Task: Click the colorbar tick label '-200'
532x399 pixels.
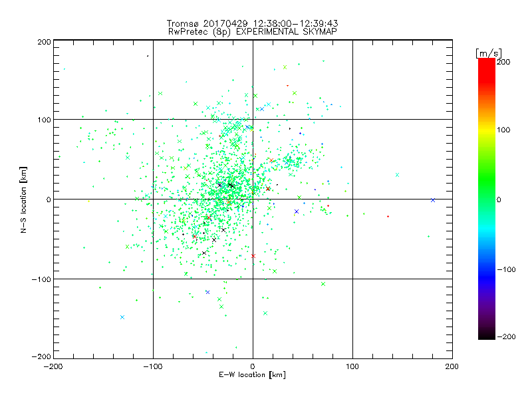Action: tap(506, 337)
